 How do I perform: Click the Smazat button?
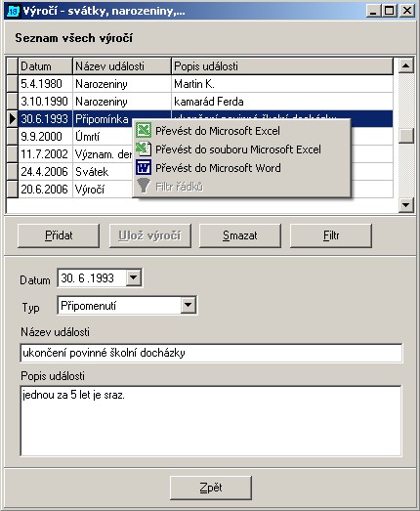point(240,235)
